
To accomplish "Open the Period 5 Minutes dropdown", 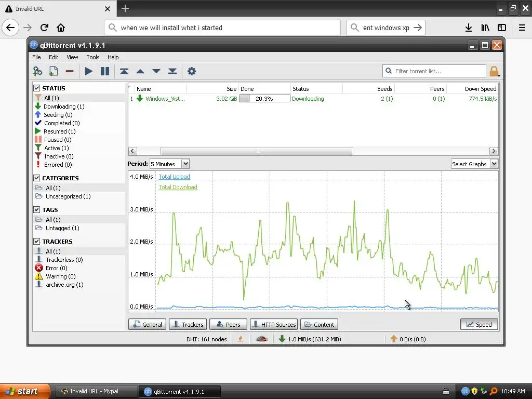I will tap(169, 164).
